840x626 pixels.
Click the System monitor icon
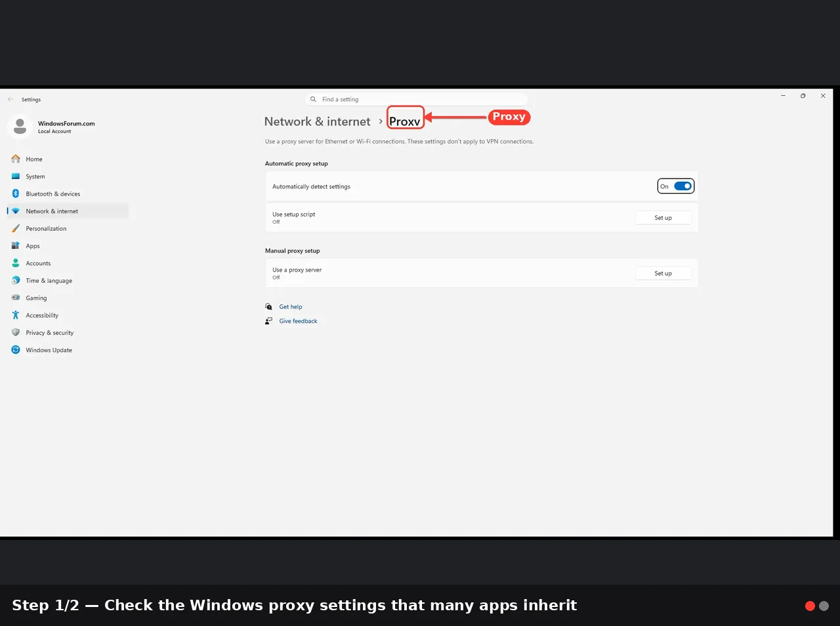pyautogui.click(x=16, y=177)
